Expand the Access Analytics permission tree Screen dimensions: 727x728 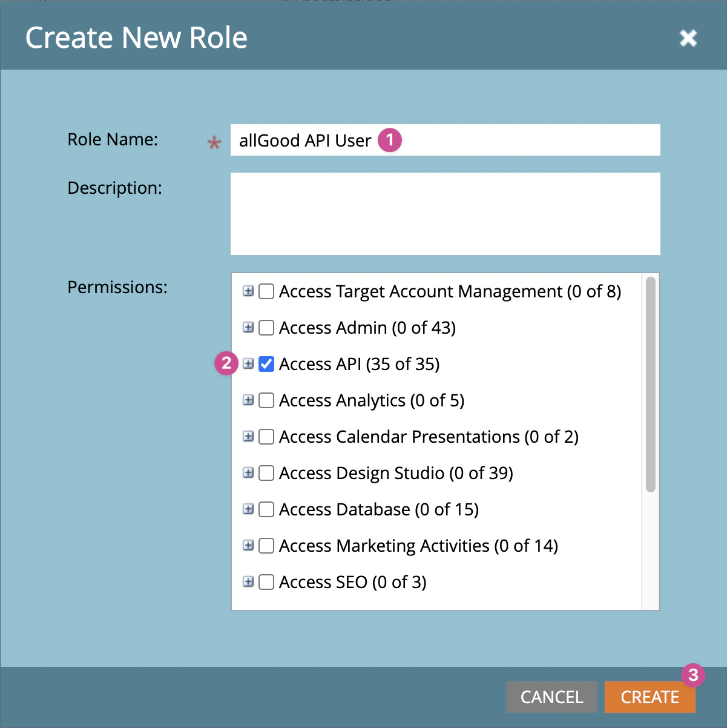pyautogui.click(x=249, y=400)
